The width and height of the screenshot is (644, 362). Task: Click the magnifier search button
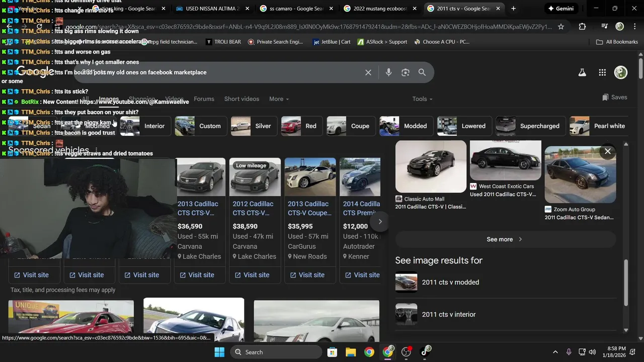[x=422, y=72]
